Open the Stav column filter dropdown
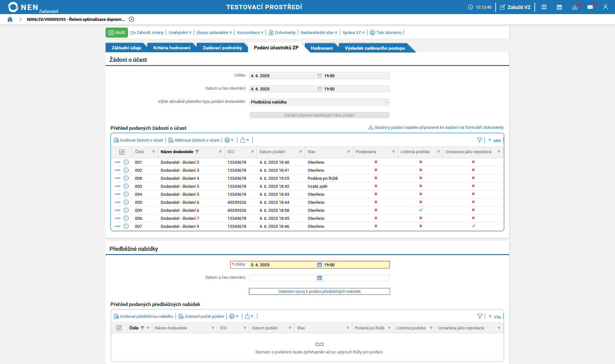The width and height of the screenshot is (615, 364). click(x=348, y=152)
